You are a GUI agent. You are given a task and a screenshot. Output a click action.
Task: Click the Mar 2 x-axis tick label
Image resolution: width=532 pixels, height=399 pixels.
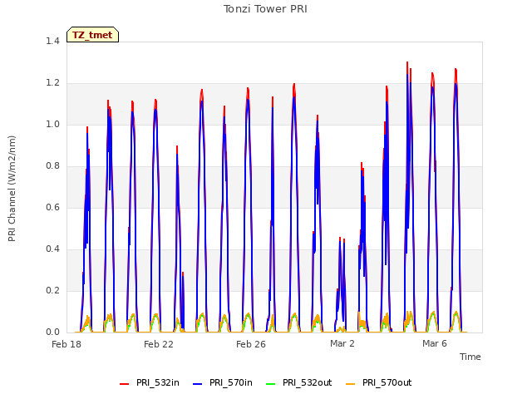[x=342, y=343]
